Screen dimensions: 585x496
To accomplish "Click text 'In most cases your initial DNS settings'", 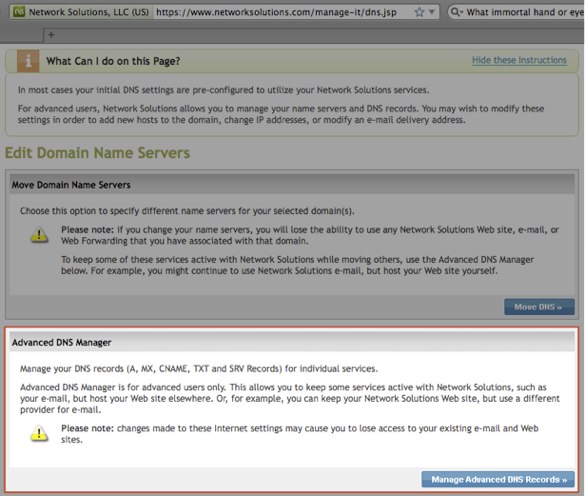I will pos(223,90).
